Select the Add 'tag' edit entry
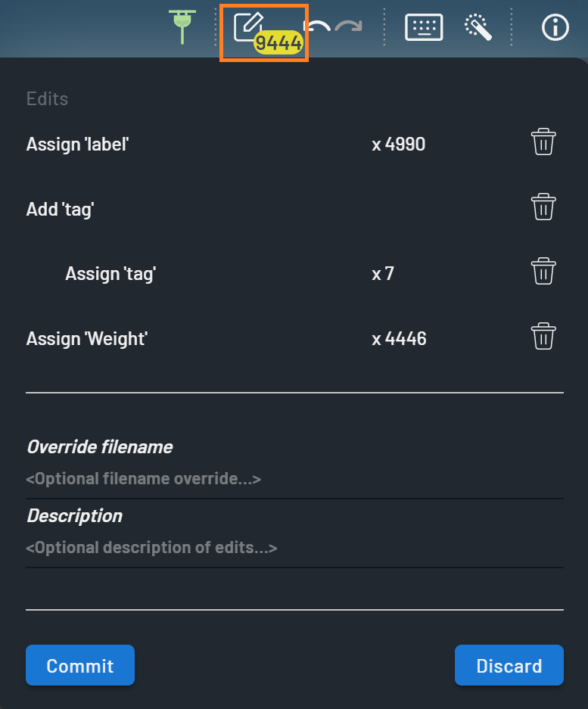The height and width of the screenshot is (709, 588). click(x=60, y=209)
